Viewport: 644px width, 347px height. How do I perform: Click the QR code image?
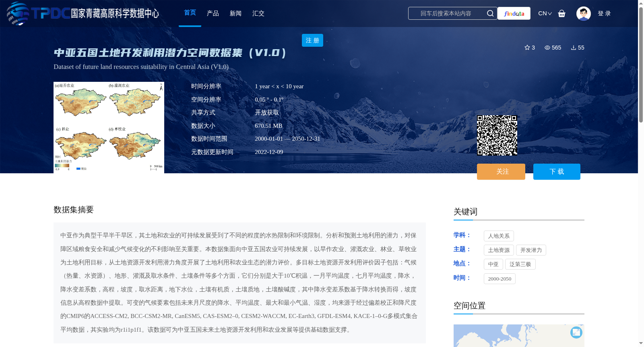coord(497,135)
